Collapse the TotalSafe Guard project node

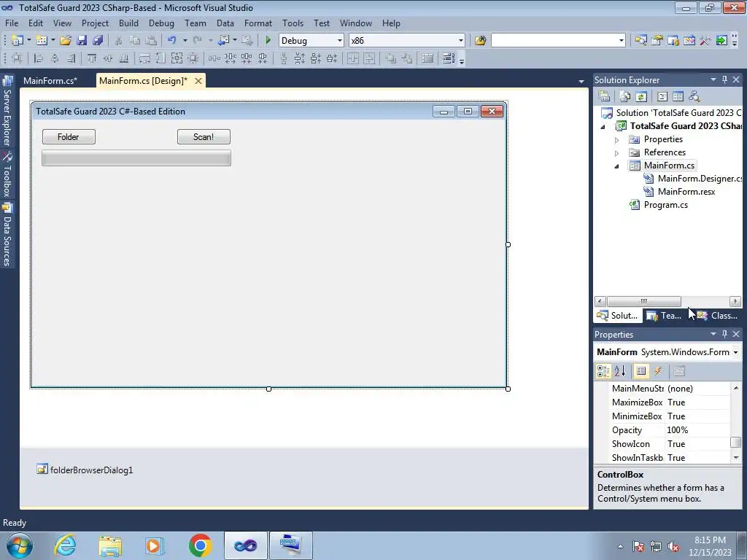coord(603,127)
